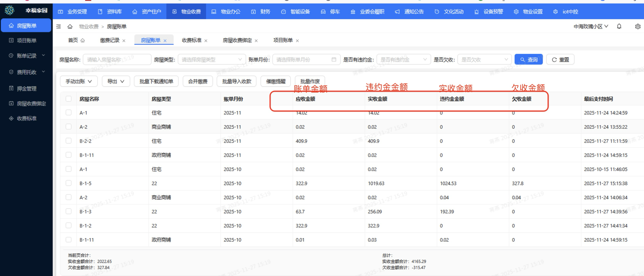Collapse sidebar with the hamburger menu icon
The width and height of the screenshot is (644, 276).
59,26
